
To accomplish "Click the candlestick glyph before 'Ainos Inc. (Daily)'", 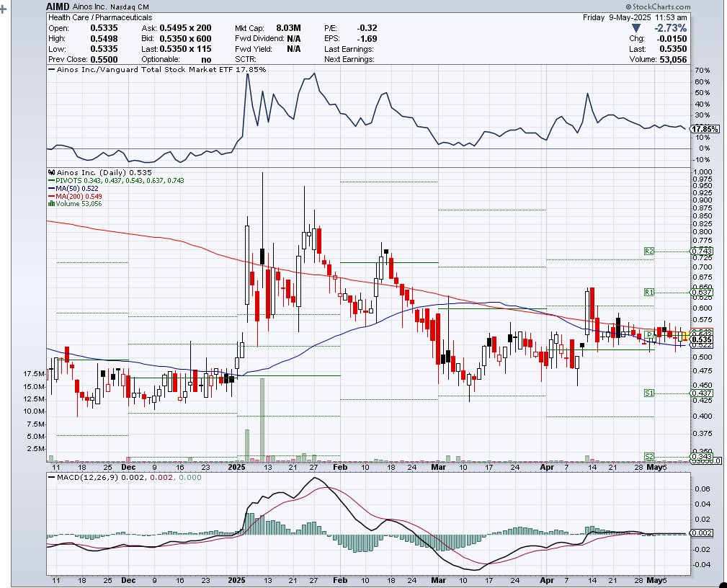I will tap(51, 172).
